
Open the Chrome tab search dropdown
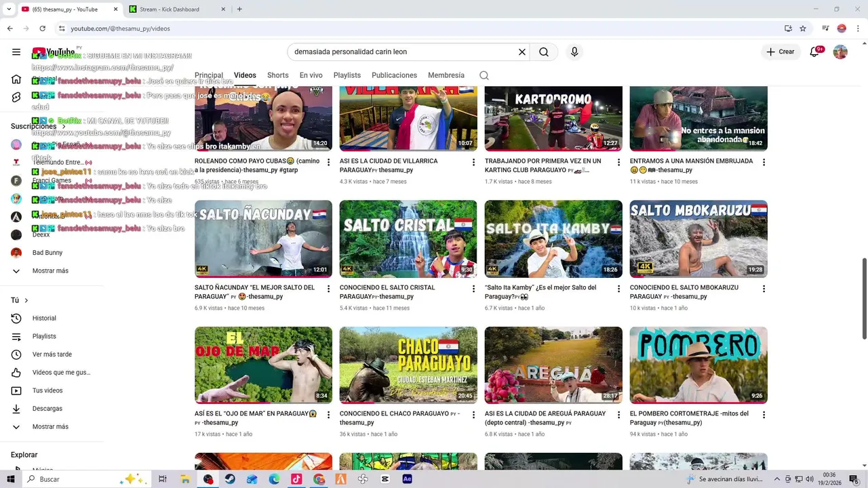point(9,9)
